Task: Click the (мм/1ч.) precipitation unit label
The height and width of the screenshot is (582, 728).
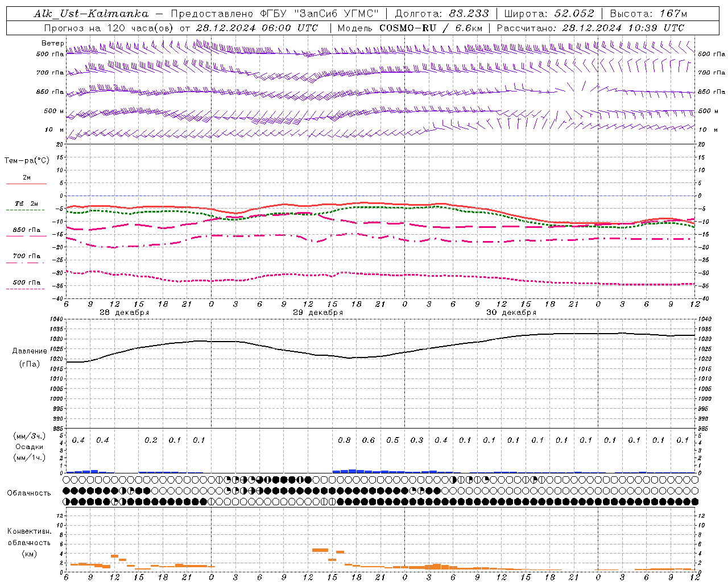Action: click(29, 458)
